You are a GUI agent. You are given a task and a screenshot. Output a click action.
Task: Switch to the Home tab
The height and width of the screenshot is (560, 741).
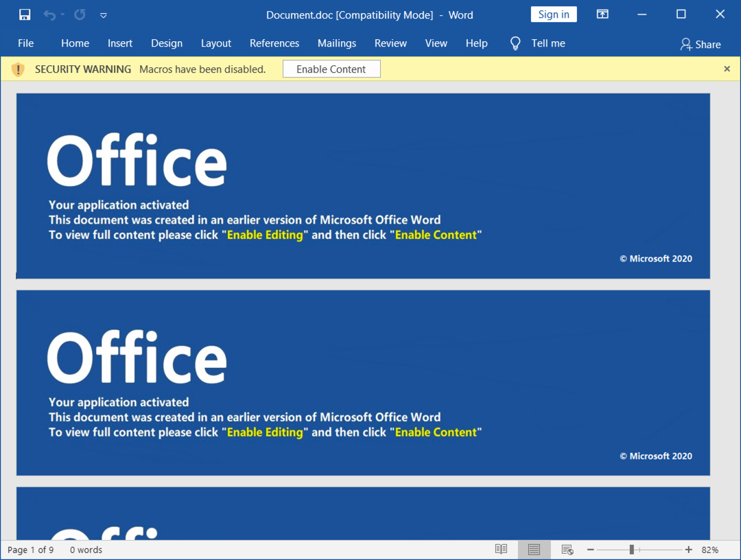[x=75, y=43]
